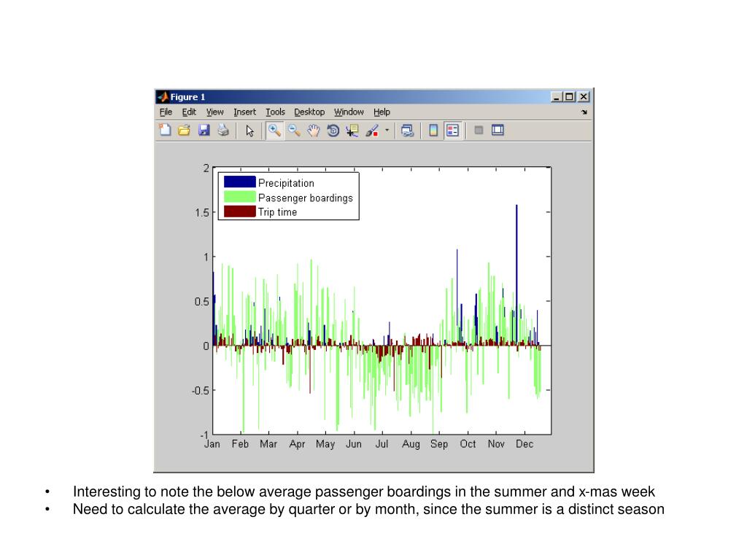Click the Jul x-axis label
This screenshot has height=560, width=747.
click(x=382, y=444)
